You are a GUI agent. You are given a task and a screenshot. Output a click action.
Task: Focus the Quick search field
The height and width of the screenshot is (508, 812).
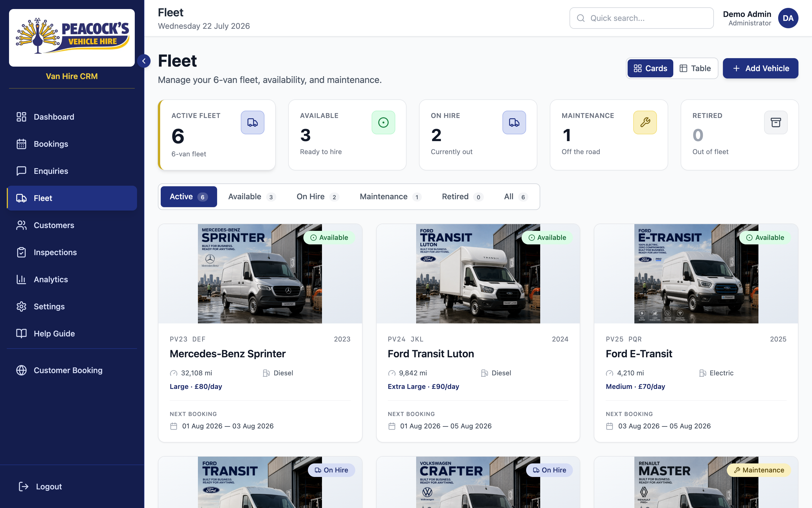[641, 18]
